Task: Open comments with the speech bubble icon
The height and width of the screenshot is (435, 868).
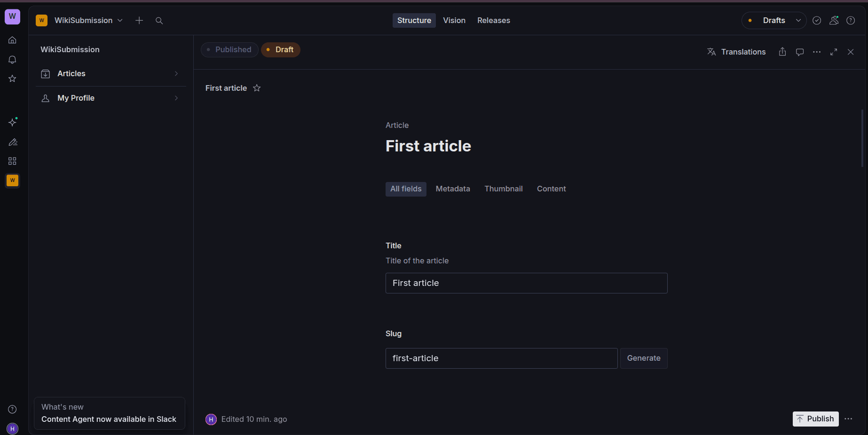Action: pos(799,52)
